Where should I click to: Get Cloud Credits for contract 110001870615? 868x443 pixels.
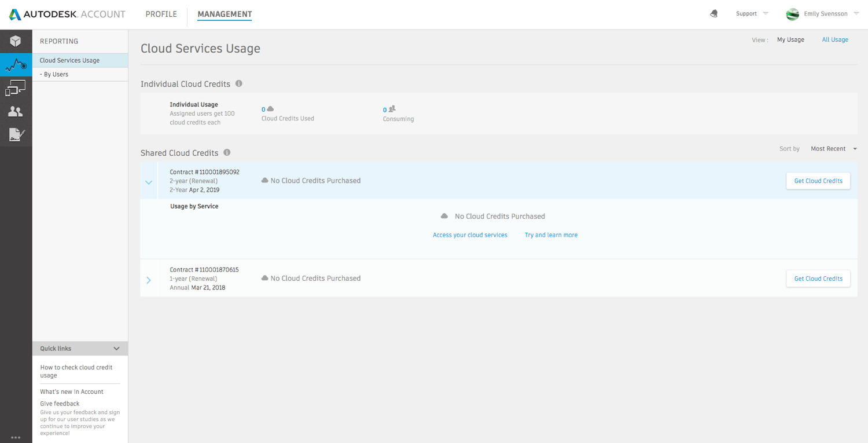(818, 279)
